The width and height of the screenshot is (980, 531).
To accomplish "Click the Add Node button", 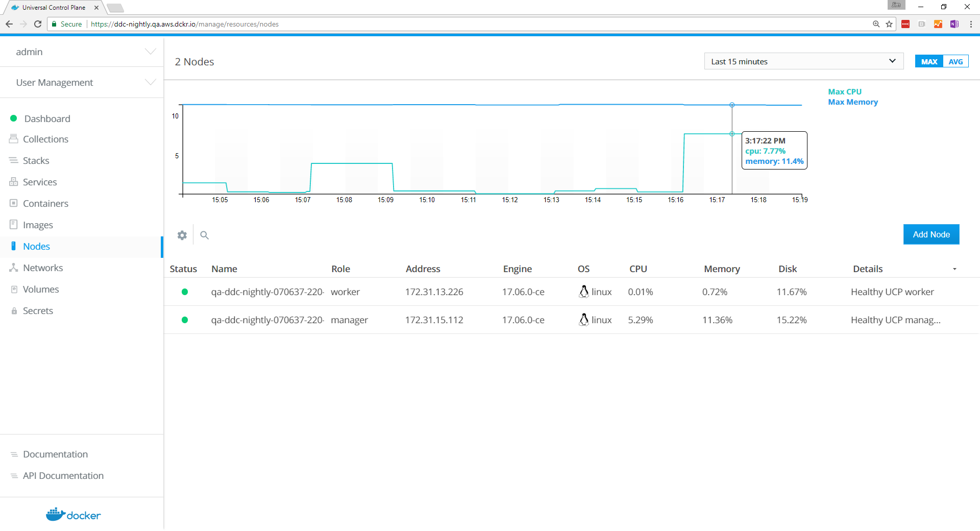I will (x=931, y=234).
